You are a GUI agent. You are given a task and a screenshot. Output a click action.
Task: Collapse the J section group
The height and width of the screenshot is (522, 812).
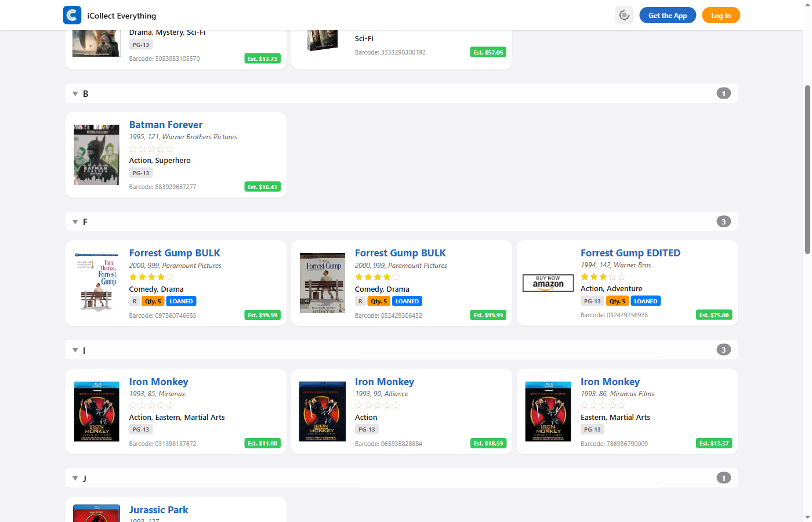click(75, 478)
